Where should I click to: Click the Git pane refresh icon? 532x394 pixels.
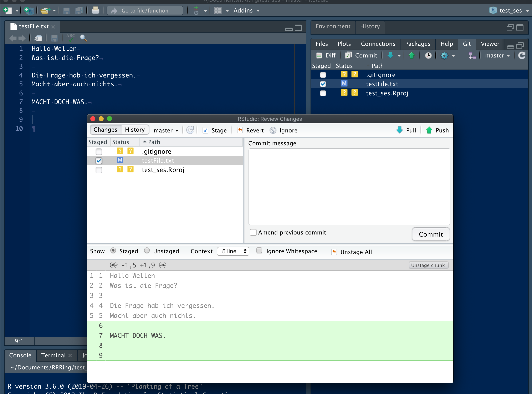(522, 56)
